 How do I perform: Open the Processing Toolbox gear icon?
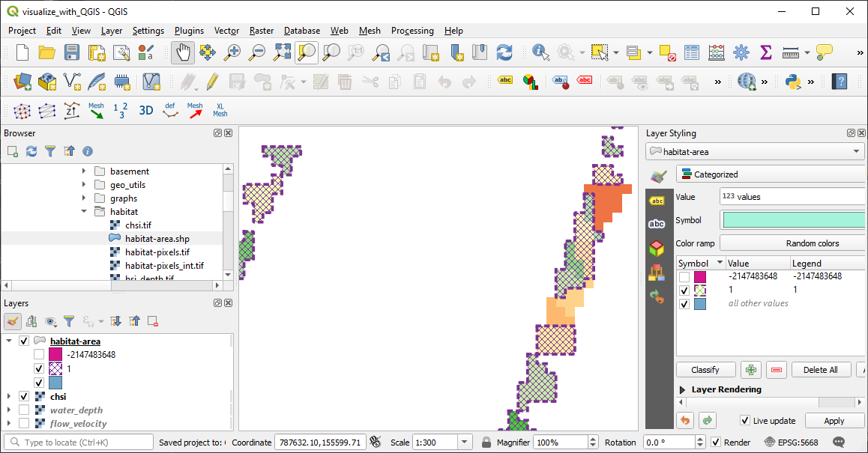coord(741,53)
